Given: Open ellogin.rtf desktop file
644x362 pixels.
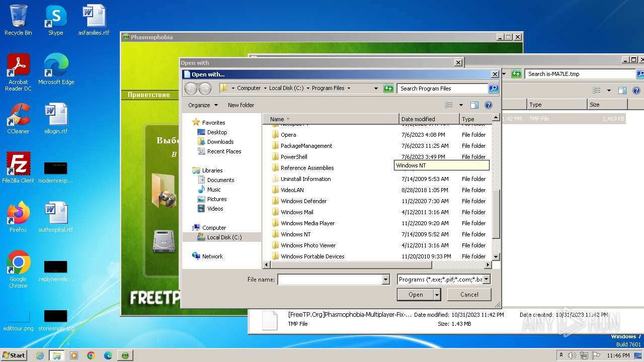Looking at the screenshot, I should pyautogui.click(x=56, y=119).
